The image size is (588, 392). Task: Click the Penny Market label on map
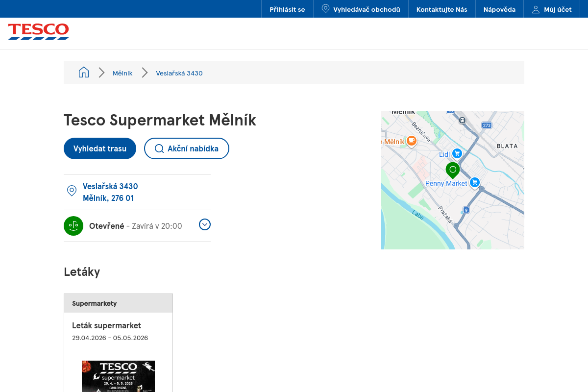pos(446,183)
